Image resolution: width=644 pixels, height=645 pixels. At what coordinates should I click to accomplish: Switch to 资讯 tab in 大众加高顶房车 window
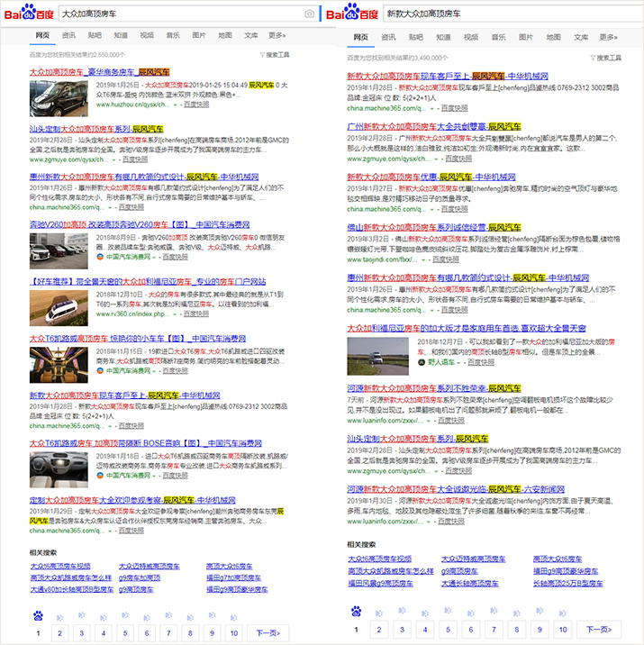coord(68,35)
